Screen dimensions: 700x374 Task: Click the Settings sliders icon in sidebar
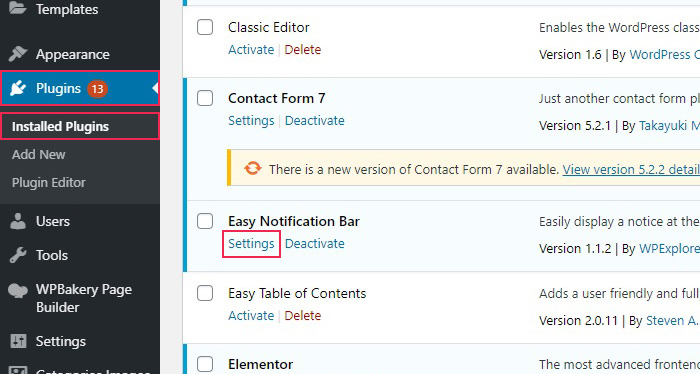coord(18,341)
